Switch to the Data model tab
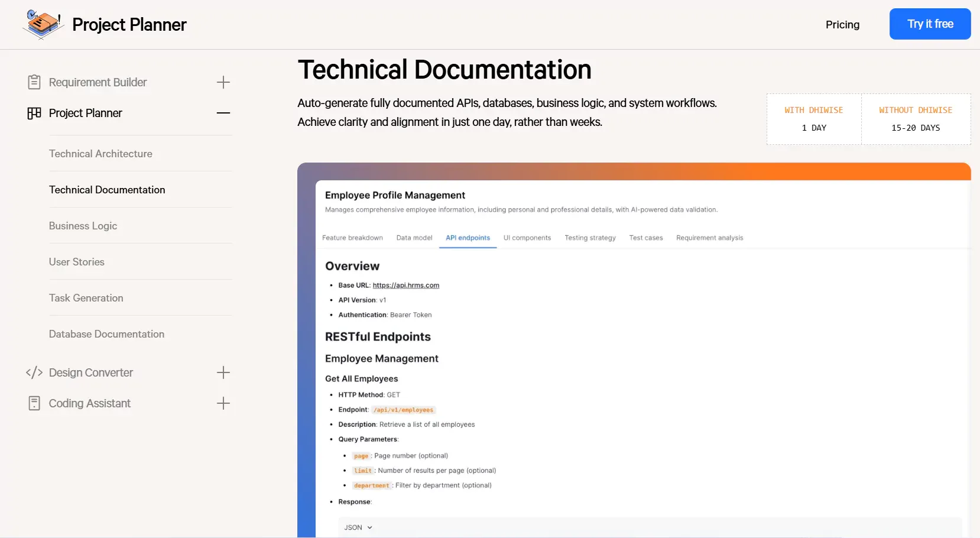The height and width of the screenshot is (538, 980). pyautogui.click(x=414, y=238)
